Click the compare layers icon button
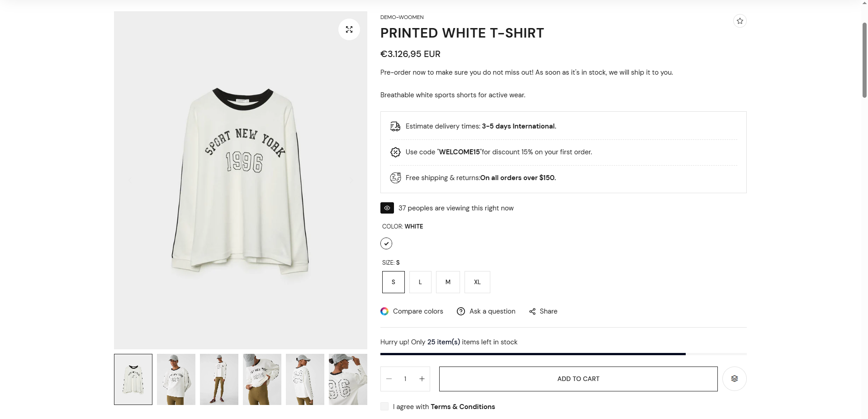The image size is (868, 419). point(734,379)
